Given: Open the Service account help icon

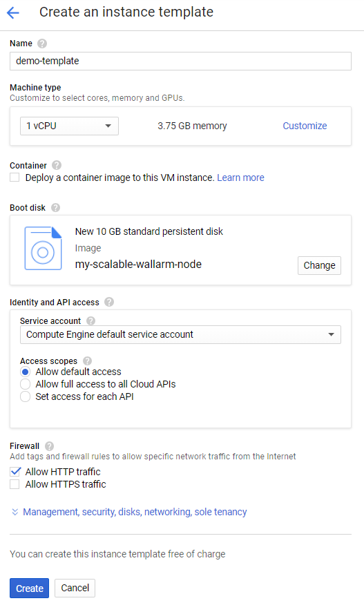Looking at the screenshot, I should (x=90, y=320).
